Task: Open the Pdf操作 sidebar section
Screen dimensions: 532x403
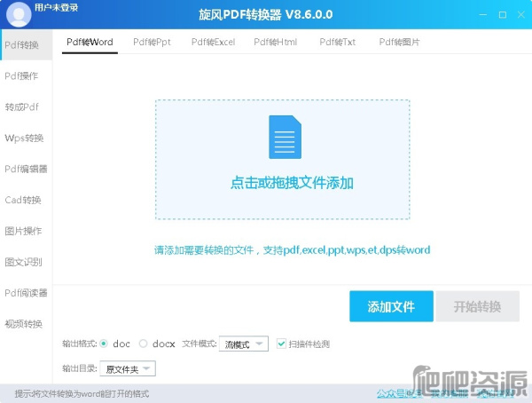Action: 22,75
